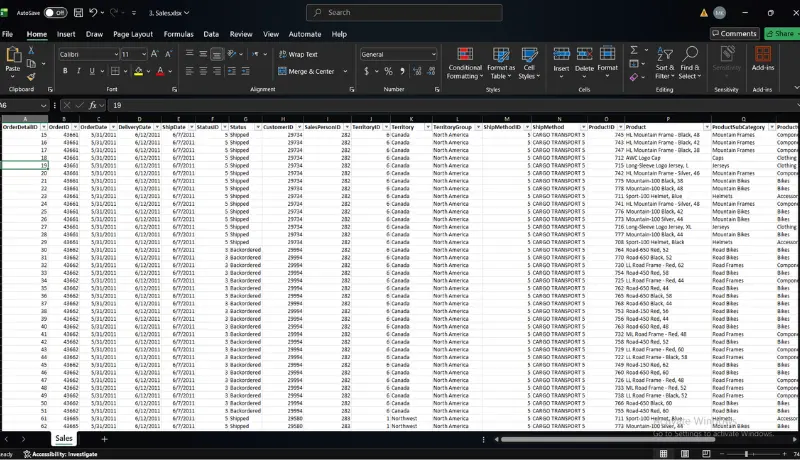Click the AutoSum sigma icon

click(634, 50)
